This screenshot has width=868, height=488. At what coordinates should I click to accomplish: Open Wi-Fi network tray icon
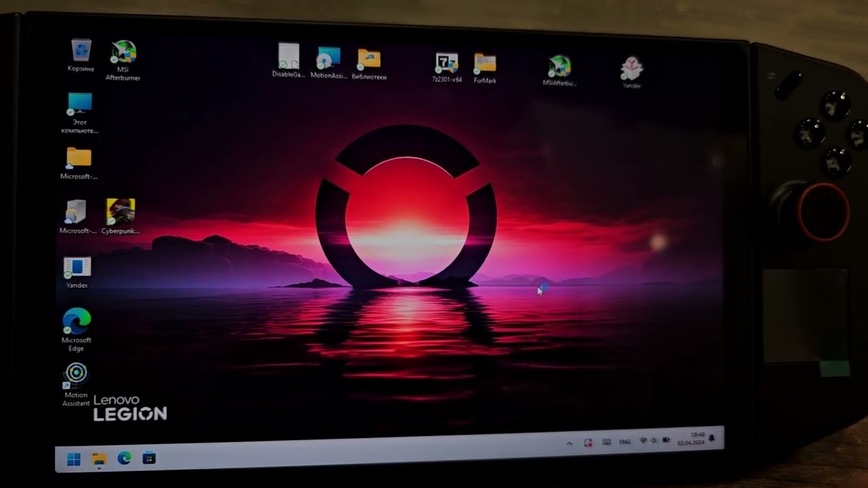coord(643,441)
